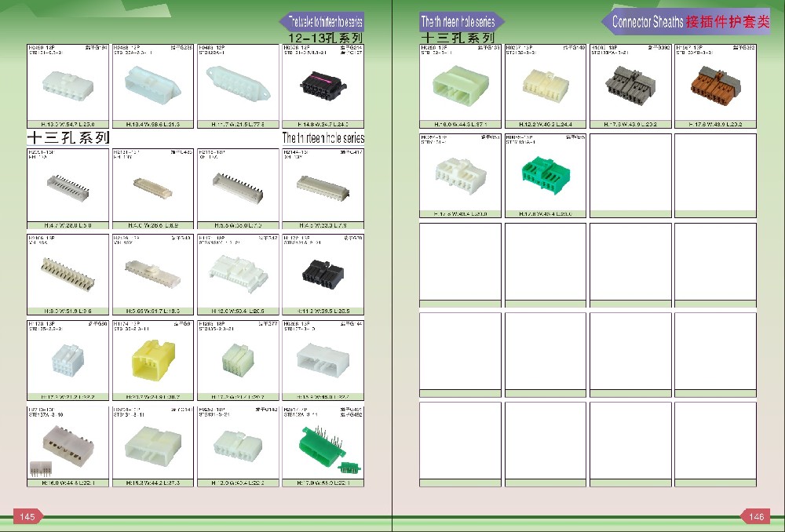Screen dimensions: 785x532
Task: Click the '十三孔系列' heading on page 145
Action: coord(68,137)
